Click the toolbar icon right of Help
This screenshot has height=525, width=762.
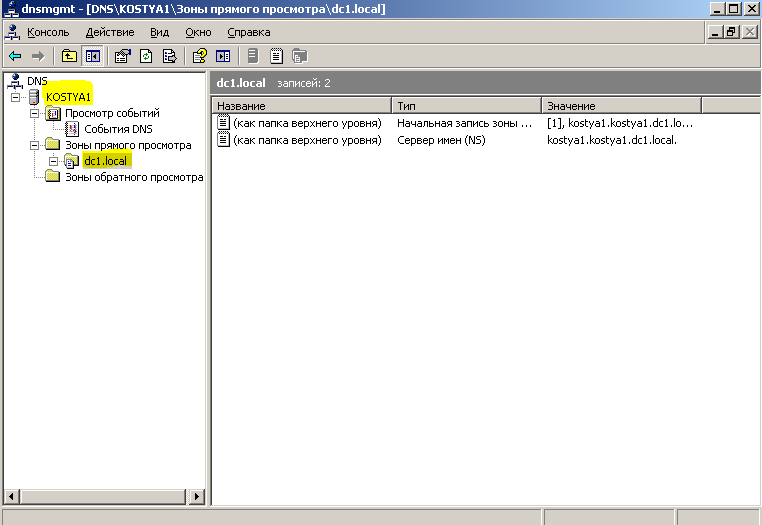[223, 56]
